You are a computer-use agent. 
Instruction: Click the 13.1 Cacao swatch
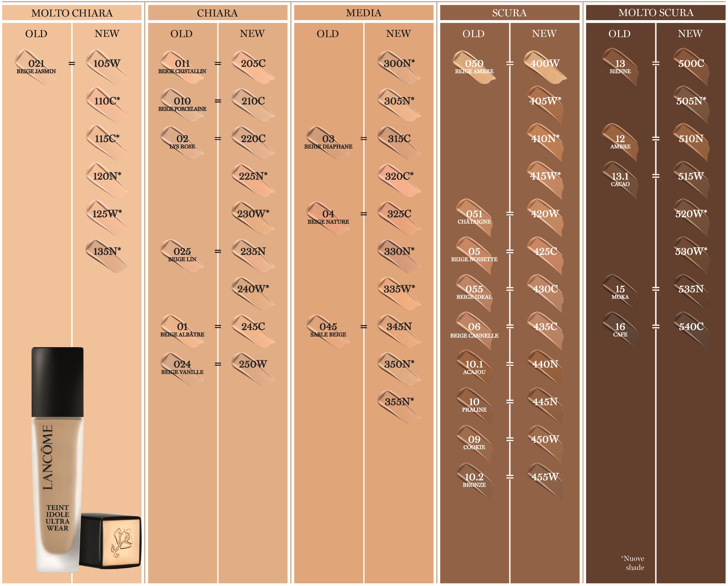[x=620, y=180]
